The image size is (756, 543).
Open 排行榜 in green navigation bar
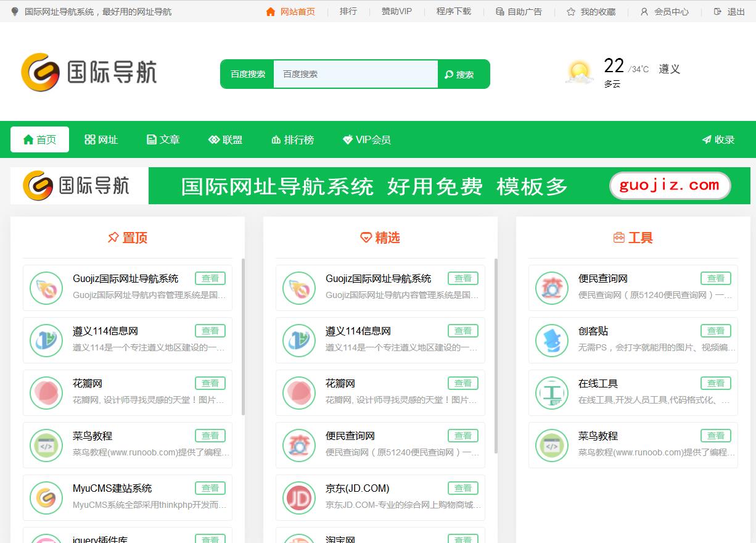coord(293,139)
